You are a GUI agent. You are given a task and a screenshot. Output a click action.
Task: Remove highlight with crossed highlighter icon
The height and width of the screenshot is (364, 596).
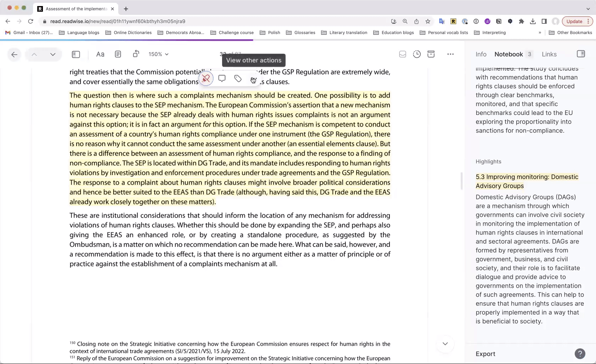(x=206, y=78)
